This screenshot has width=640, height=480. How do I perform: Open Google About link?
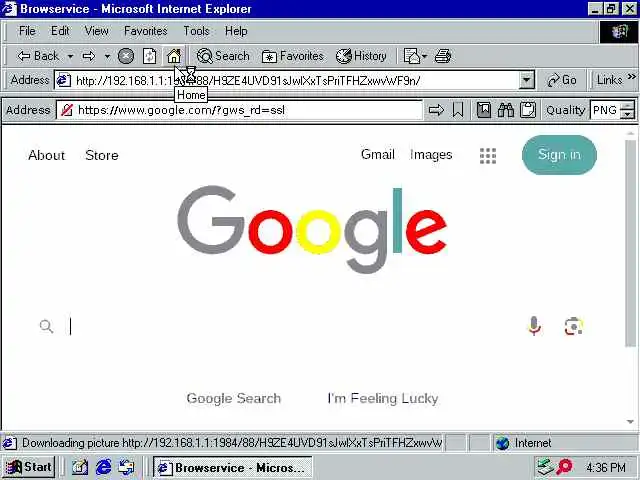(47, 155)
